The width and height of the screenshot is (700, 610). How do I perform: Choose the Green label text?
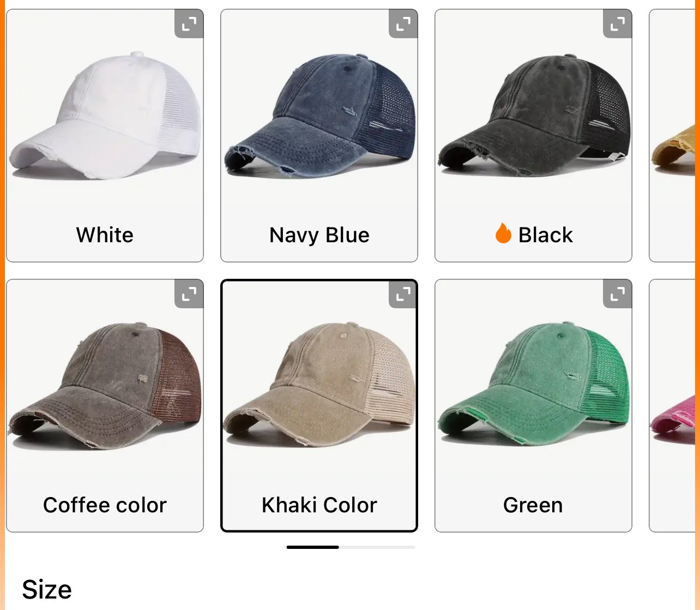[533, 505]
